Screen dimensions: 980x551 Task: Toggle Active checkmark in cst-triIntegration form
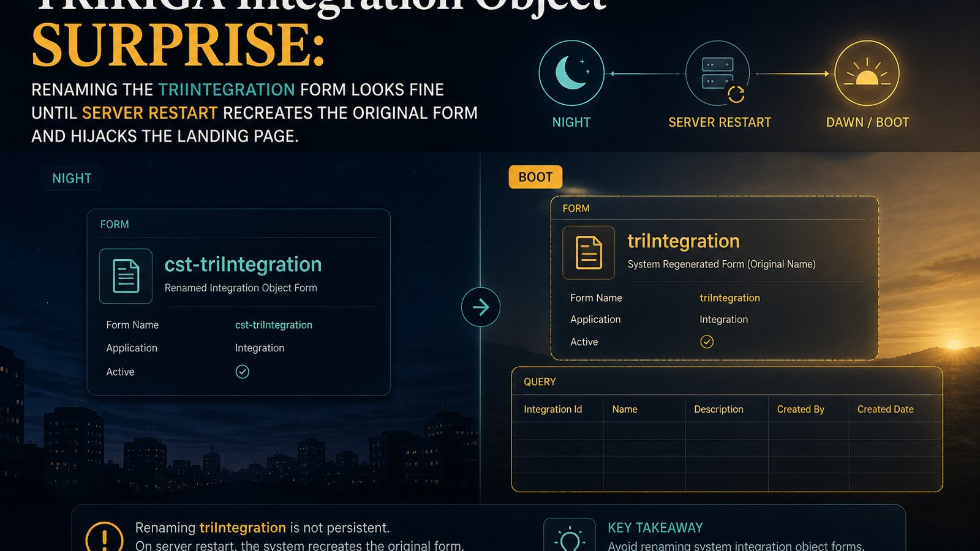(x=243, y=372)
